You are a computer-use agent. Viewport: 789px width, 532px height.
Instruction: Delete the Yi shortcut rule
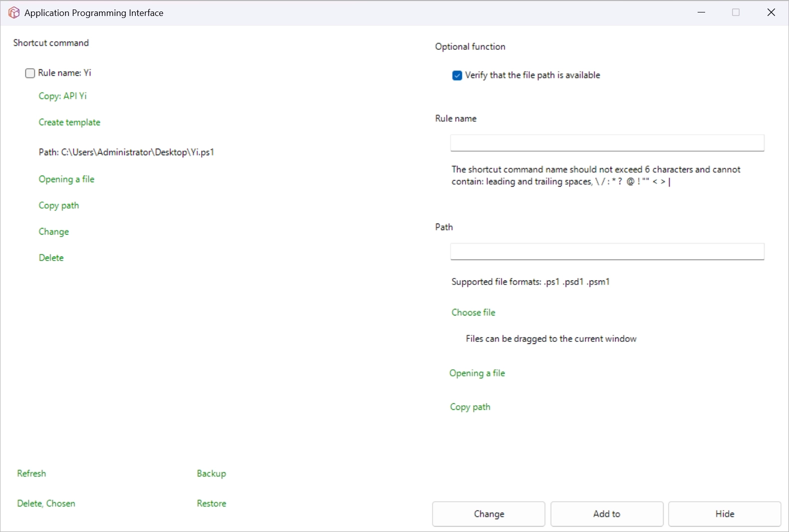[51, 258]
